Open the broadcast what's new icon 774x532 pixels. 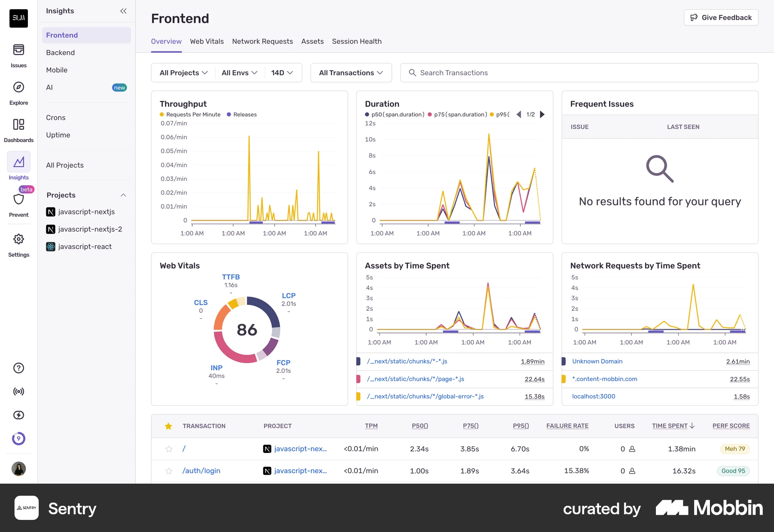19,391
